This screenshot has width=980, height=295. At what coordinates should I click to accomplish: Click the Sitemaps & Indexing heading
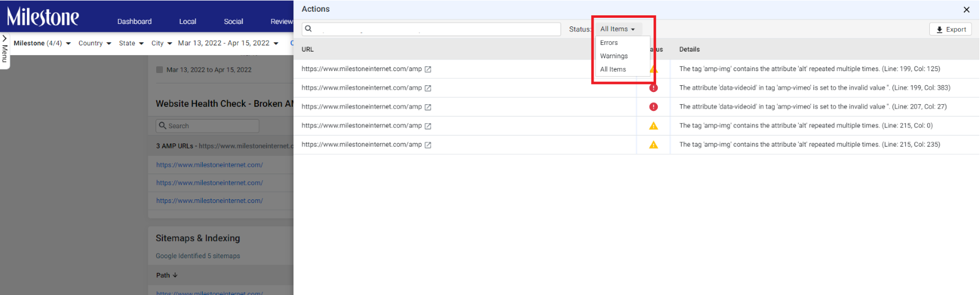click(x=198, y=238)
